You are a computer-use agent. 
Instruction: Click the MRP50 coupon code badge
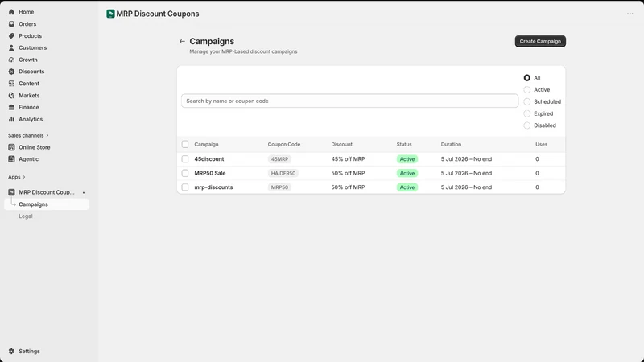(x=279, y=187)
